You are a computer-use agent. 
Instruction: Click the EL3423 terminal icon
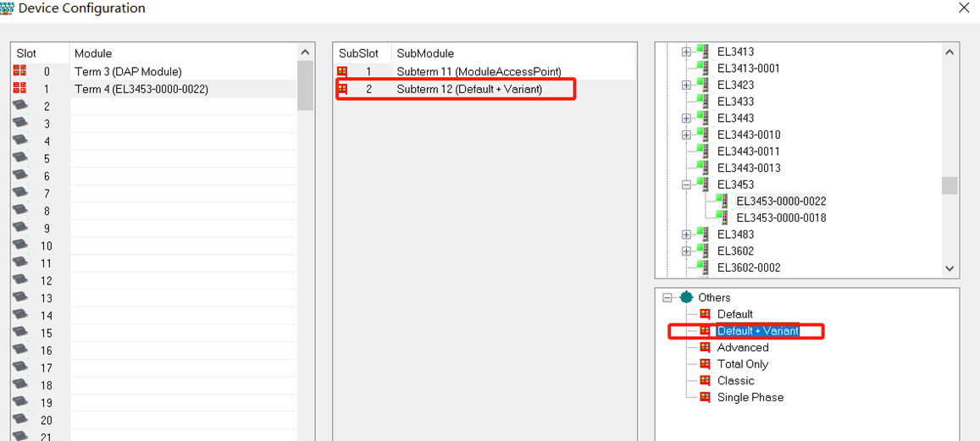702,85
